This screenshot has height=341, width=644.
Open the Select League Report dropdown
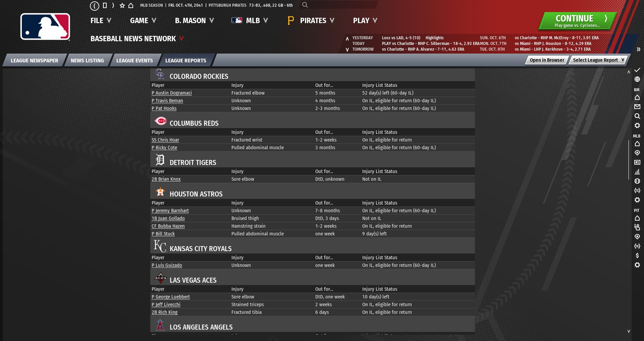pyautogui.click(x=598, y=60)
